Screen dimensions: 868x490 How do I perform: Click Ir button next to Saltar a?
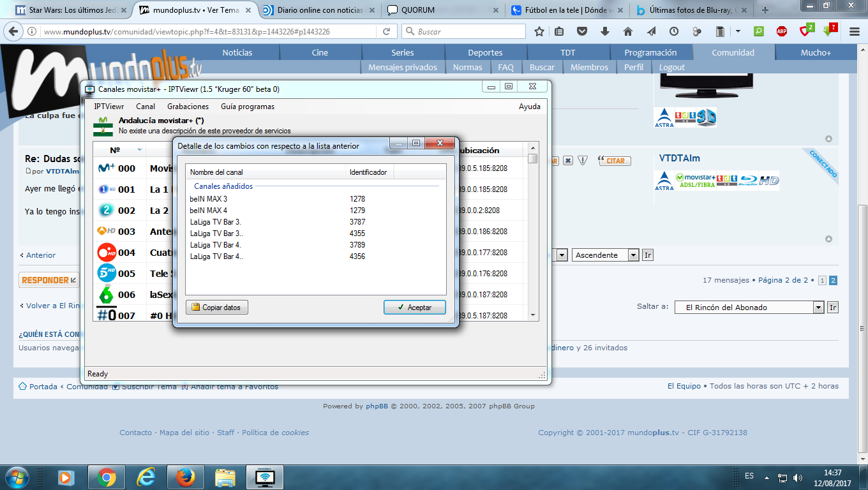click(832, 307)
